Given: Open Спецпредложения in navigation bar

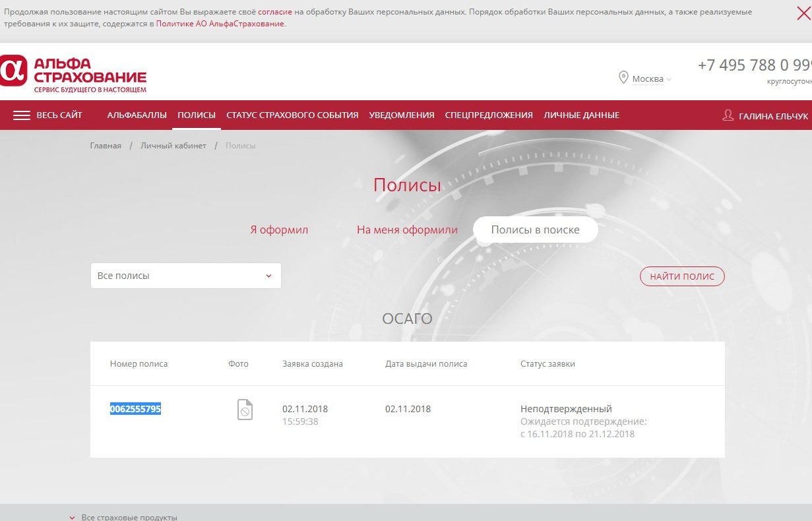Looking at the screenshot, I should (488, 115).
